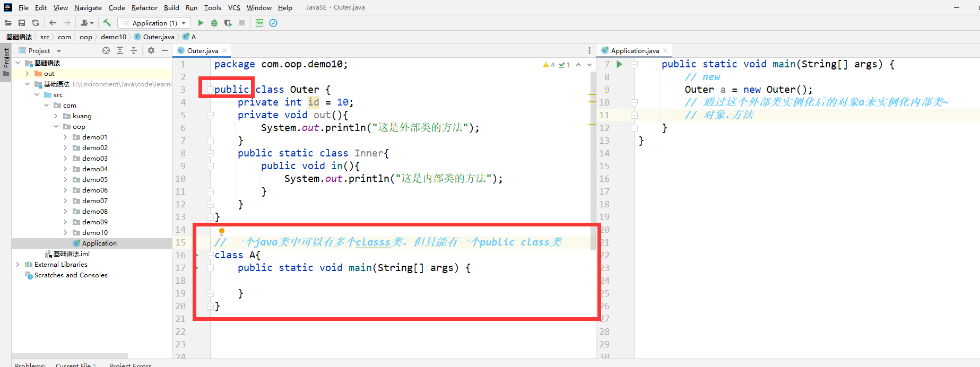Hide the Project panel with the minus icon
This screenshot has width=980, height=367.
tap(165, 50)
